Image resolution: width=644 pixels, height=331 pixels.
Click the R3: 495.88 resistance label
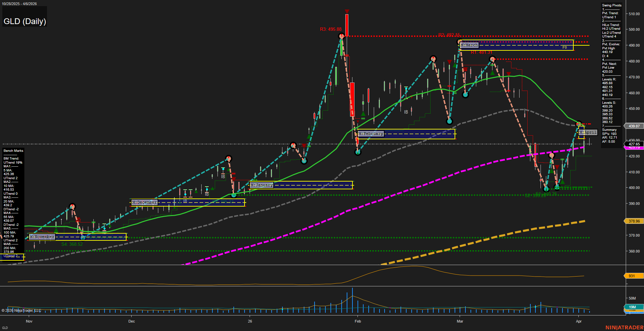(330, 29)
